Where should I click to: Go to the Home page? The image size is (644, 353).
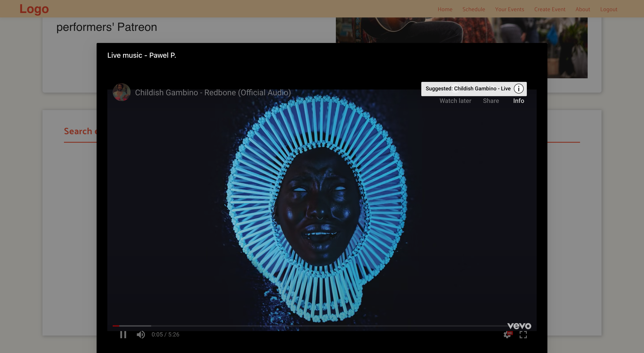pos(445,9)
